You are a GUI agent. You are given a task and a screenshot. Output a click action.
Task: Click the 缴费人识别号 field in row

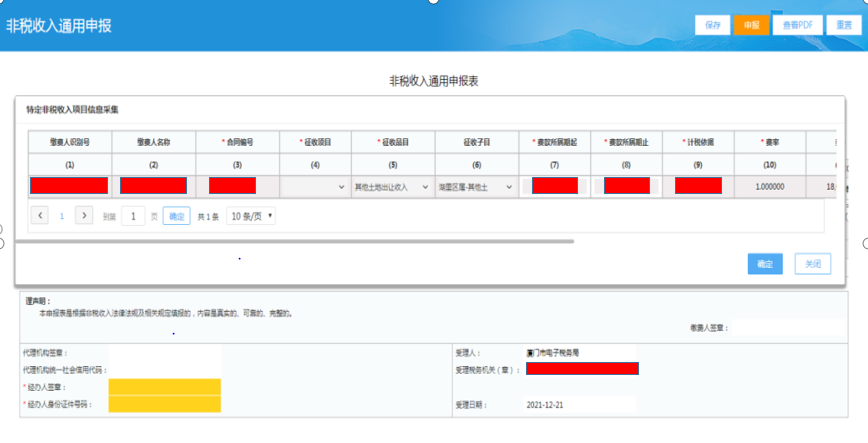pos(69,186)
